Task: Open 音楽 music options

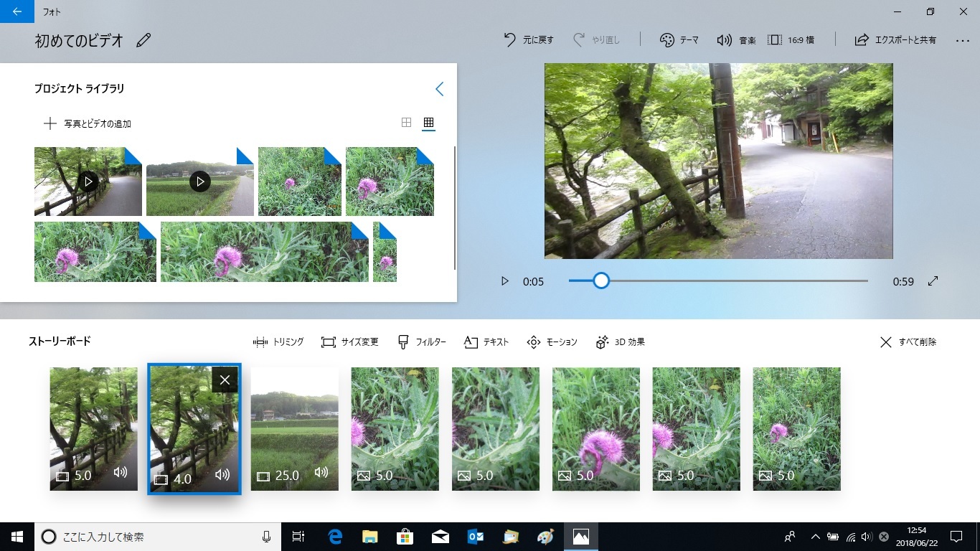Action: coord(736,40)
